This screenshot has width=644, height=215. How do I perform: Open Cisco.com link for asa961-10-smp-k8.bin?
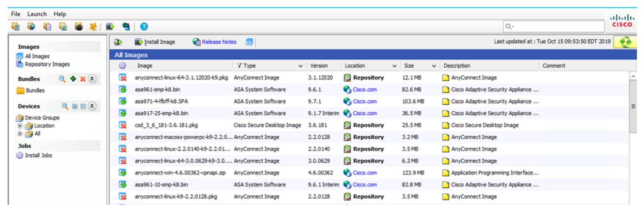point(365,185)
